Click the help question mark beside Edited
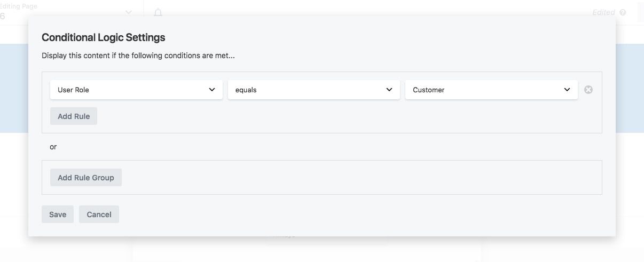644x262 pixels. coord(623,12)
